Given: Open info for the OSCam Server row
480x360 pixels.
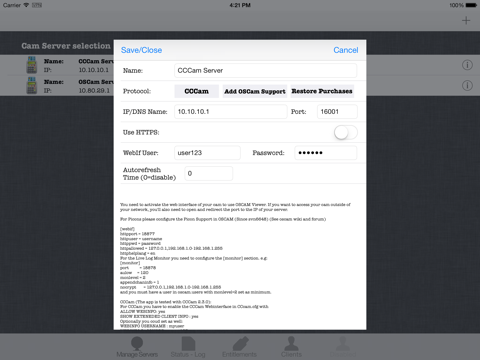Looking at the screenshot, I should [467, 86].
